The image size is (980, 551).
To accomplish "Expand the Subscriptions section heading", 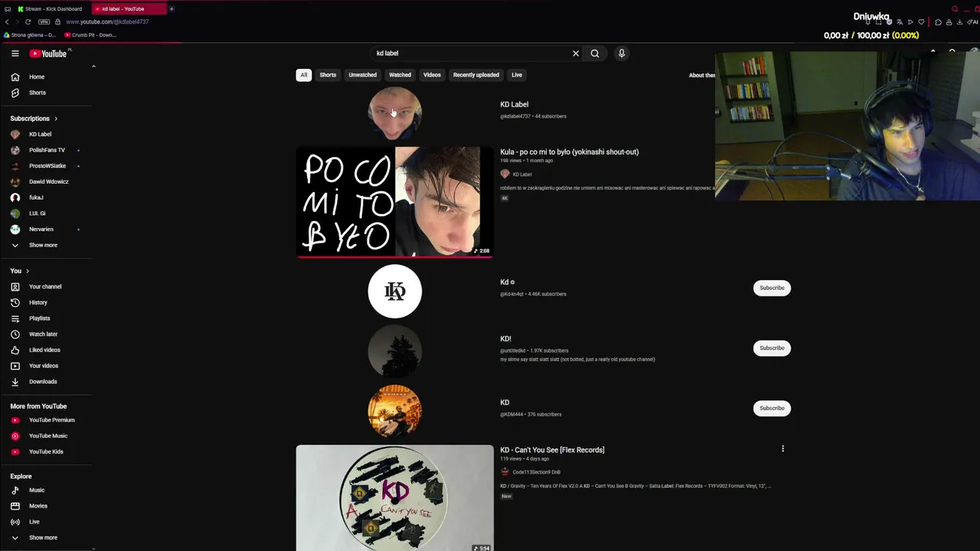I will pyautogui.click(x=34, y=119).
